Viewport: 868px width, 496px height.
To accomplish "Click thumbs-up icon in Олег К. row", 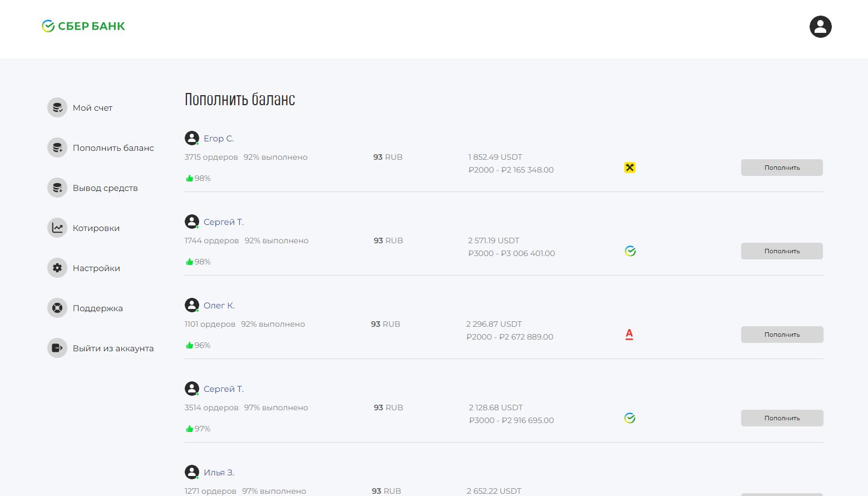I will (190, 345).
